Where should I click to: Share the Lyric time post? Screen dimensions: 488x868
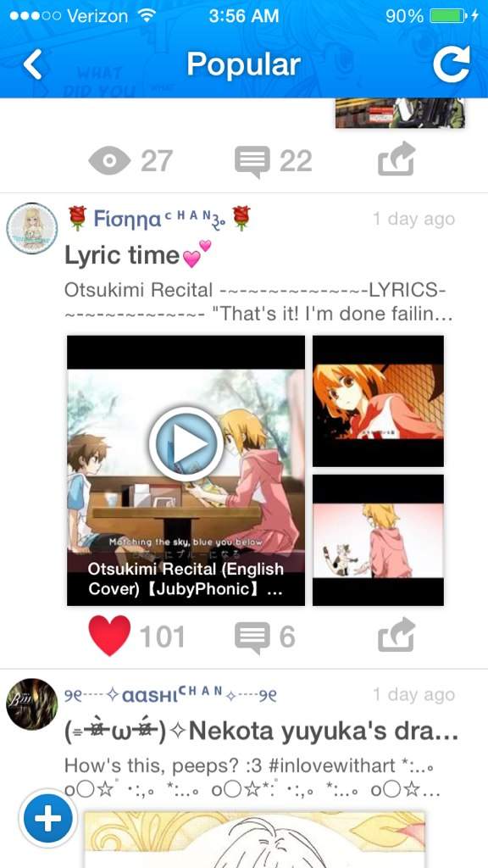click(x=396, y=636)
